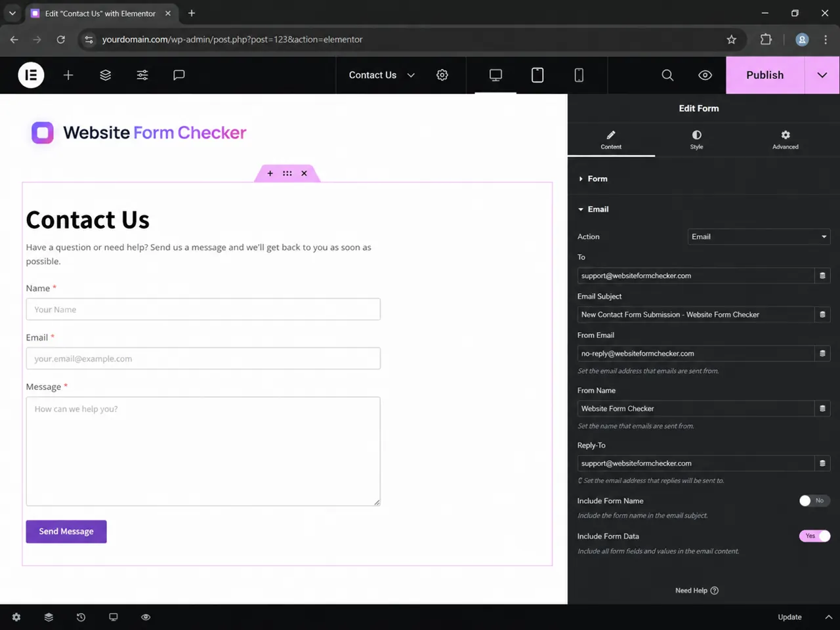Open browser extensions puzzle icon
This screenshot has height=630, width=840.
pos(766,39)
